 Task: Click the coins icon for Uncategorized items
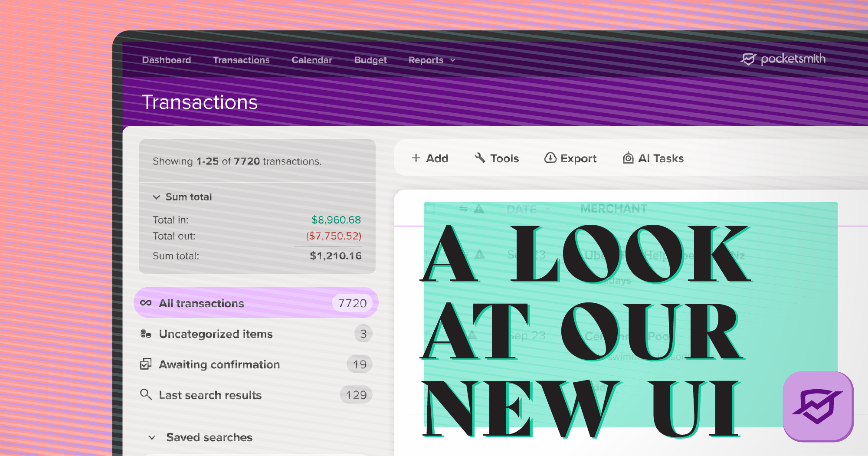pos(146,334)
